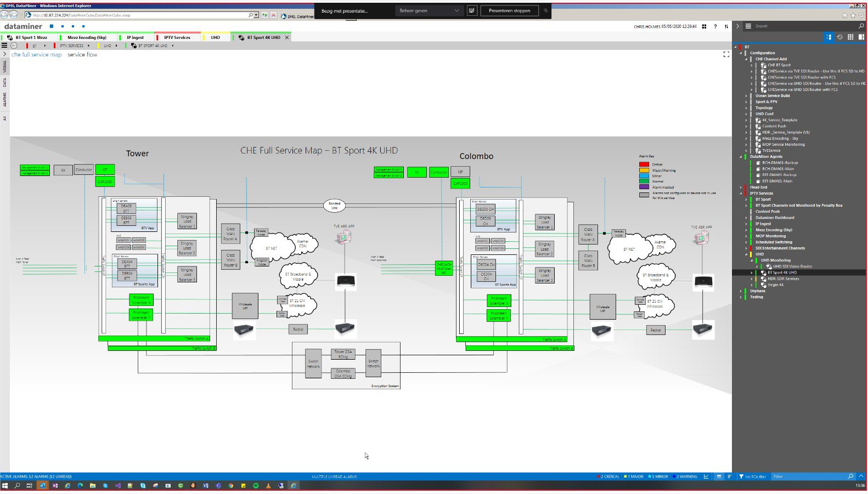Open the card hamburger menu below the tabs
The image size is (868, 494).
(4, 46)
